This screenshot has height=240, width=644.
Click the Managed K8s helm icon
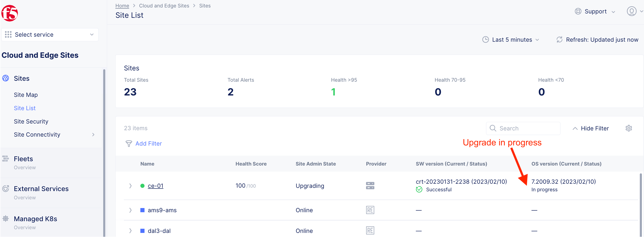point(6,218)
